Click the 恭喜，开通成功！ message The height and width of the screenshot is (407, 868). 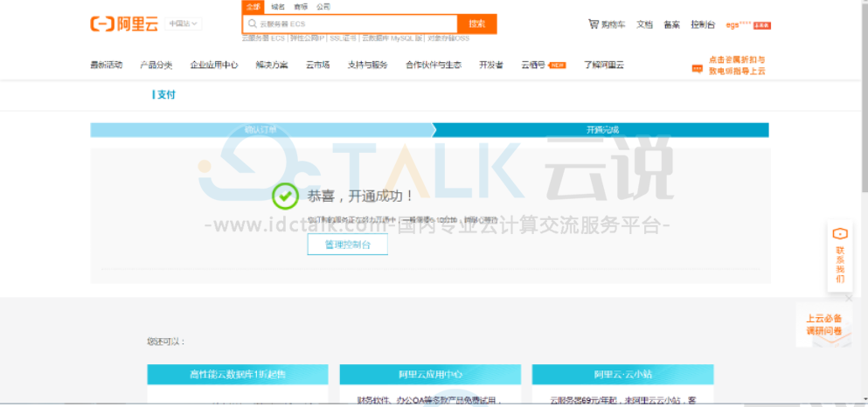click(360, 196)
